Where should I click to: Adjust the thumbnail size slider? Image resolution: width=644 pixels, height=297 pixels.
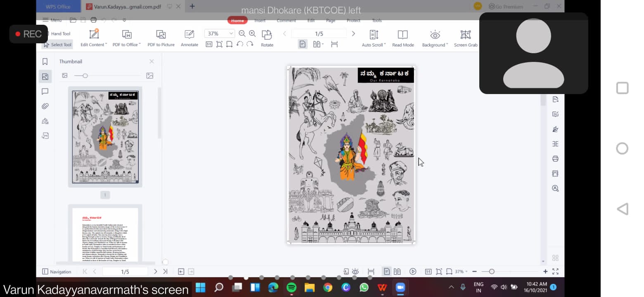click(85, 76)
